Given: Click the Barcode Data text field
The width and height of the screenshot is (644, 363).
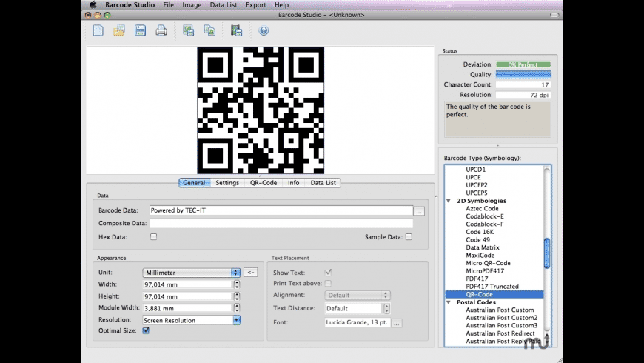Looking at the screenshot, I should click(x=280, y=210).
